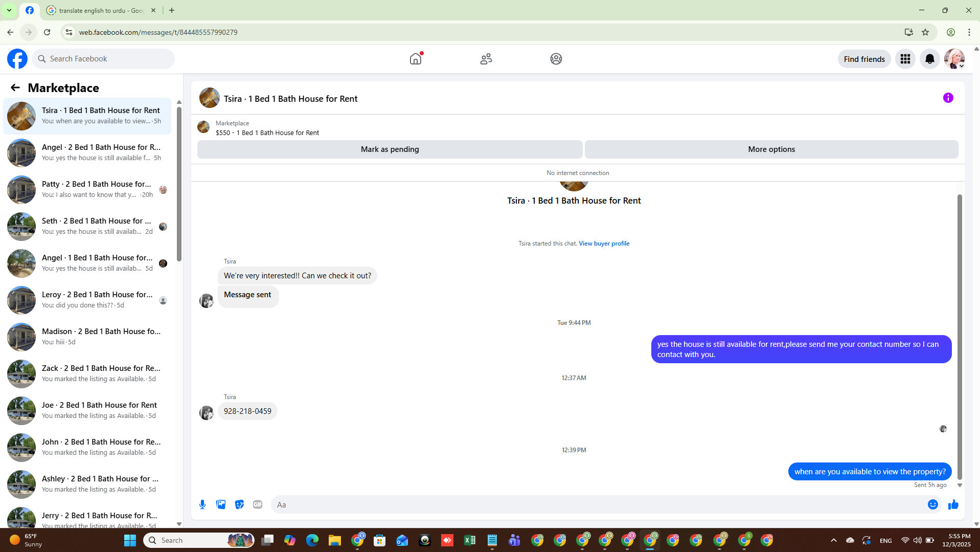The image size is (980, 552).
Task: Open the emoji picker
Action: pyautogui.click(x=933, y=504)
